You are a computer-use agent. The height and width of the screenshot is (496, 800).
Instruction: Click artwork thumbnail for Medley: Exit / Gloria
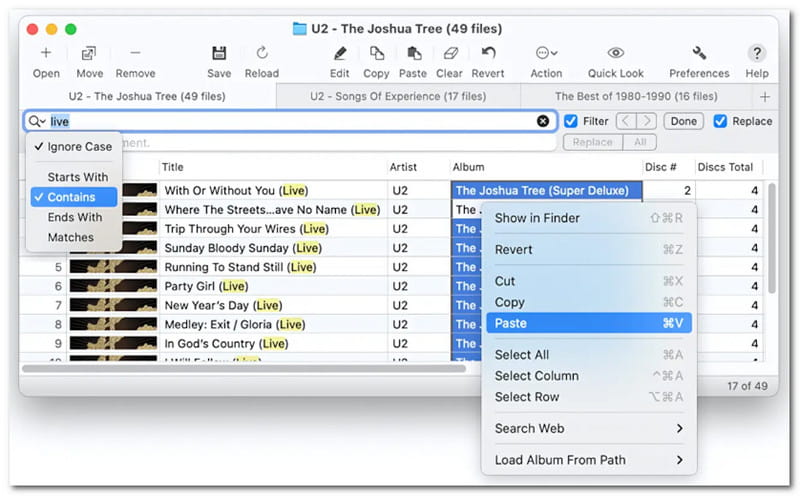click(113, 325)
